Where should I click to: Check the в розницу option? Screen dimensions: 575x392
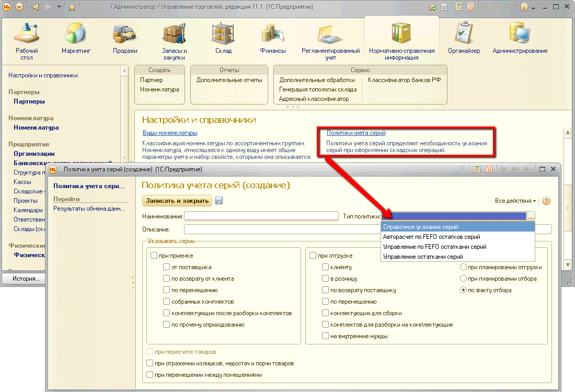point(325,279)
